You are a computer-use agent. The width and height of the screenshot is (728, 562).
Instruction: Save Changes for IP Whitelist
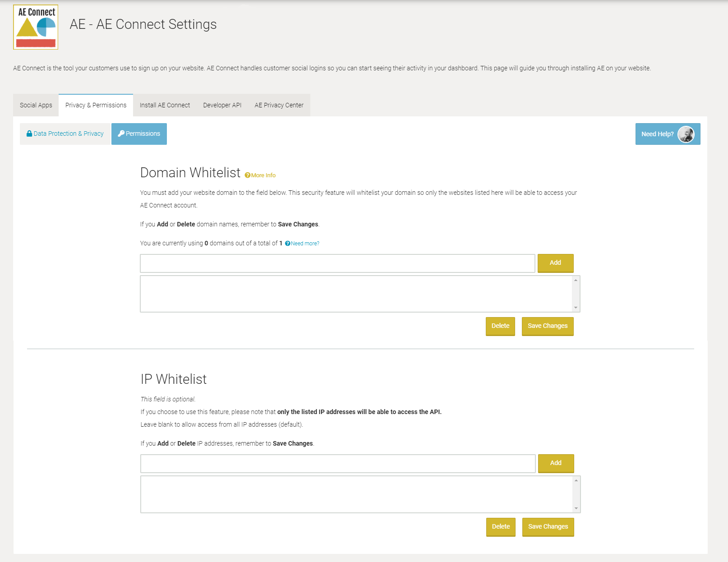[548, 527]
